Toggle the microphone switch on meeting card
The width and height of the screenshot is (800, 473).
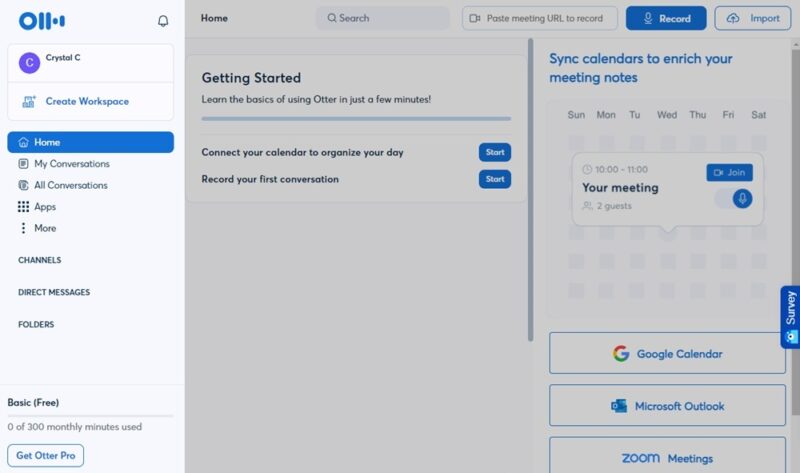tap(734, 199)
